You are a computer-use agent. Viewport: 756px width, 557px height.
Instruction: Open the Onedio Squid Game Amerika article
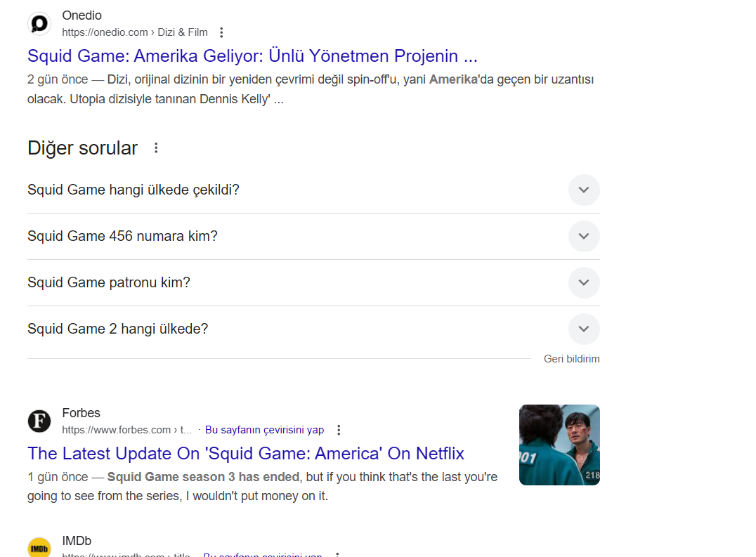252,56
